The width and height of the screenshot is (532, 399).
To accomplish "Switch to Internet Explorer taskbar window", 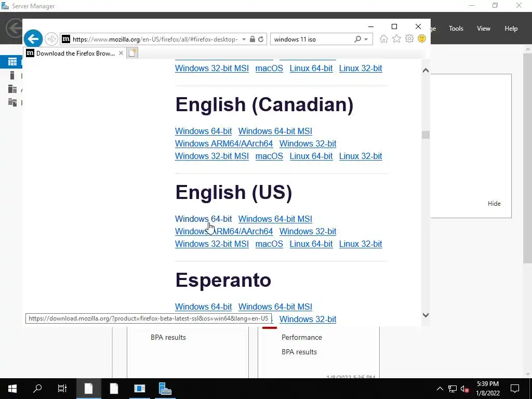I will (88, 389).
